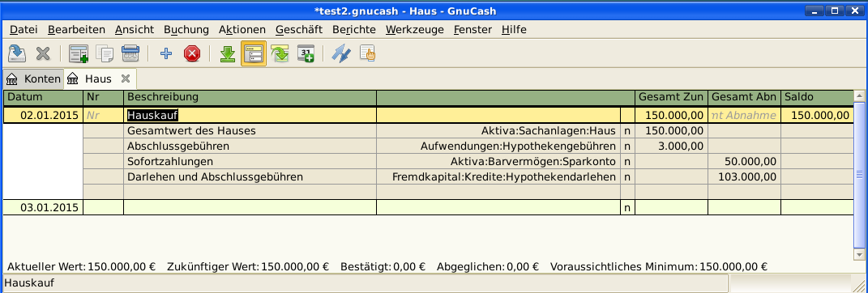Open the Bearbeiten menu

click(x=76, y=30)
